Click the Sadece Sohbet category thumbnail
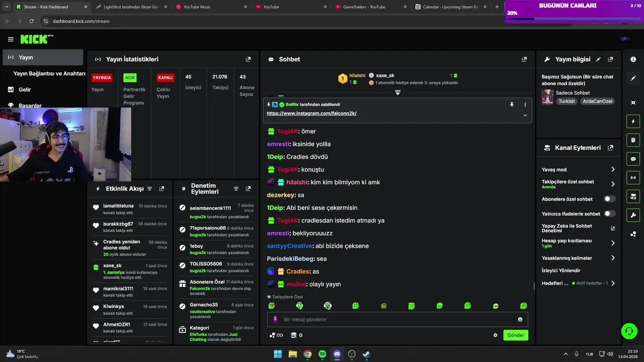Viewport: 644px width, 362px height. tap(547, 97)
